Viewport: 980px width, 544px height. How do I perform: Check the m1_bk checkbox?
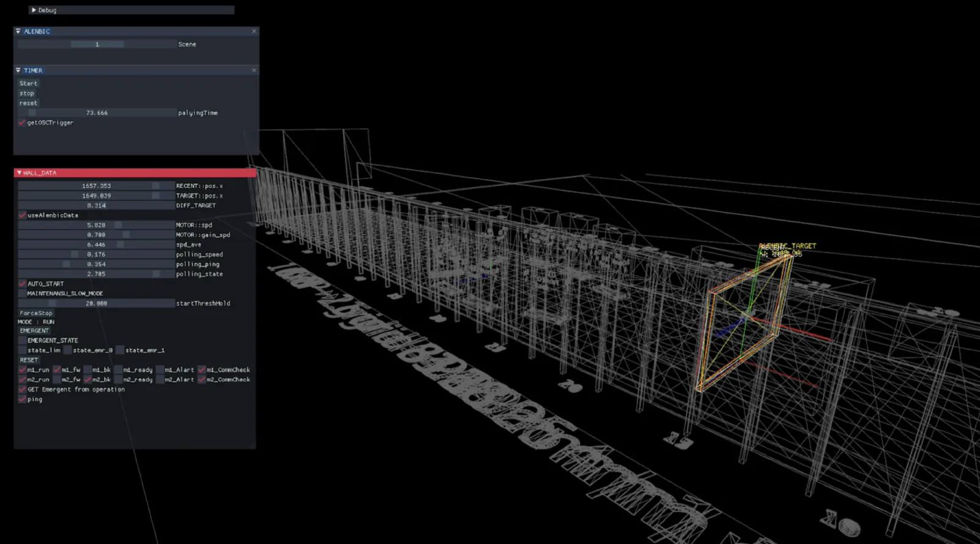click(88, 370)
